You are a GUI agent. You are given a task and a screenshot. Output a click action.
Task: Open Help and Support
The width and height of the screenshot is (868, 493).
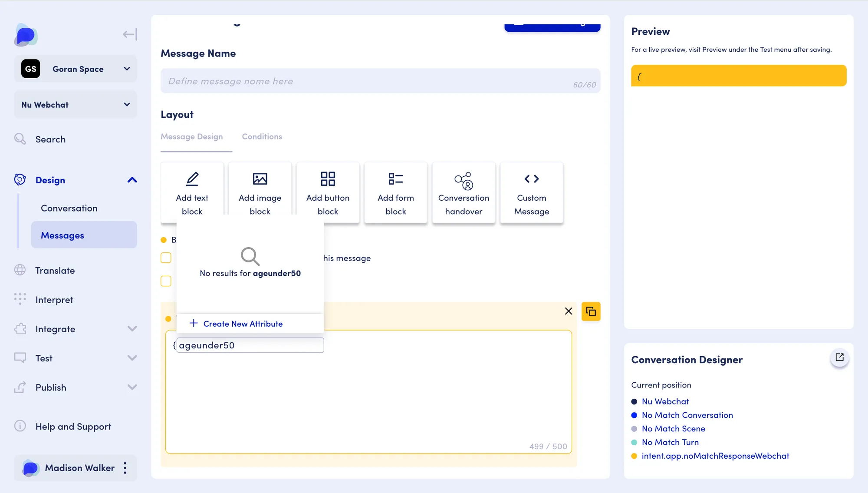click(73, 427)
